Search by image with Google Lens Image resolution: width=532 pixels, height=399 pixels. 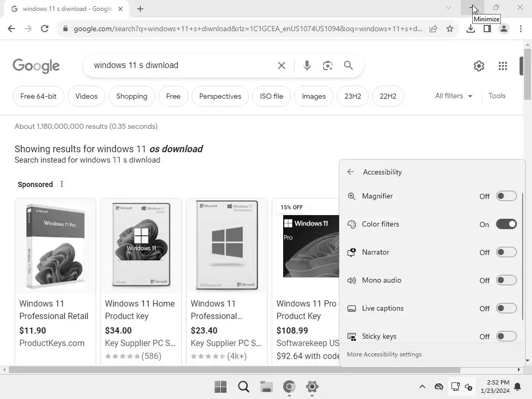pyautogui.click(x=327, y=65)
